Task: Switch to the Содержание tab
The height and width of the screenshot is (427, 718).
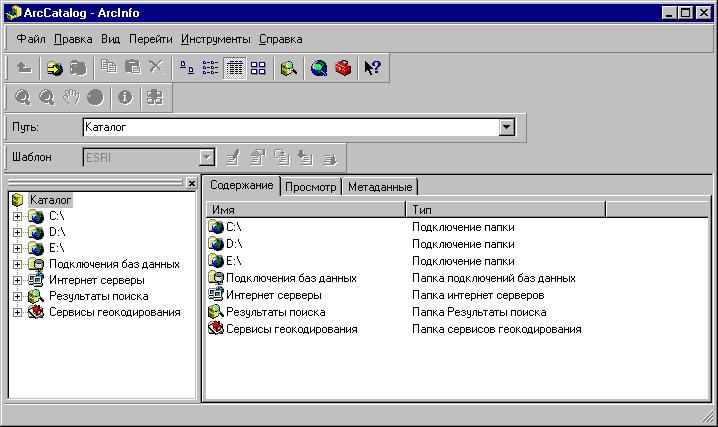Action: click(241, 185)
